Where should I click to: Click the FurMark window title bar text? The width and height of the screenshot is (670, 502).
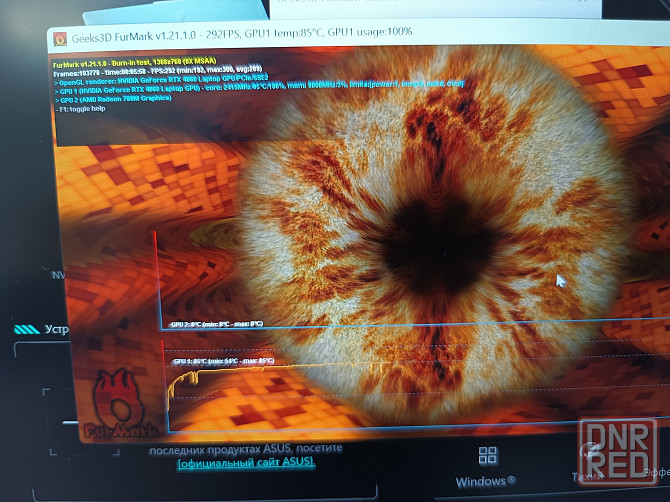(x=241, y=34)
